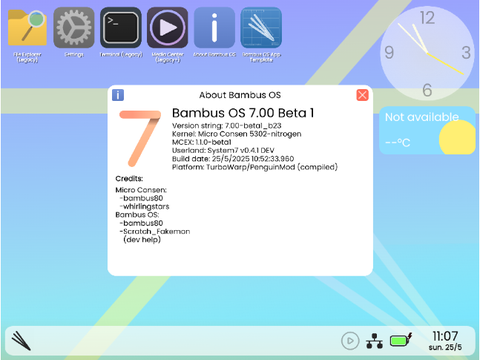Launch the Bambus OS App Template icon
The width and height of the screenshot is (480, 360).
tap(261, 27)
